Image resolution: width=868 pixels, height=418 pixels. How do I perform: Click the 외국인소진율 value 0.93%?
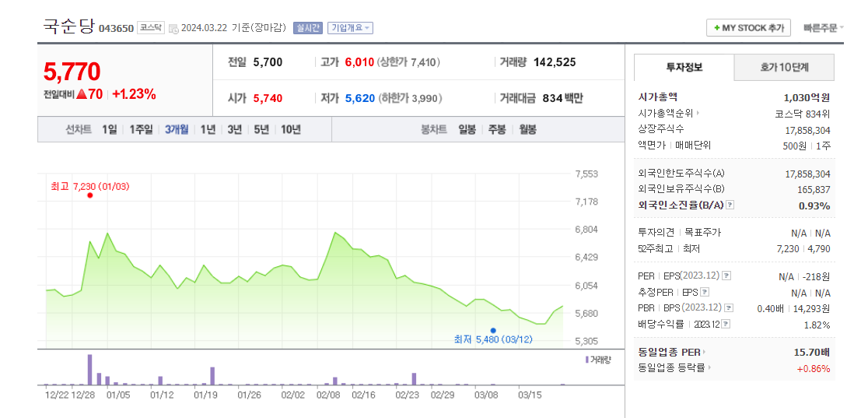click(x=814, y=205)
